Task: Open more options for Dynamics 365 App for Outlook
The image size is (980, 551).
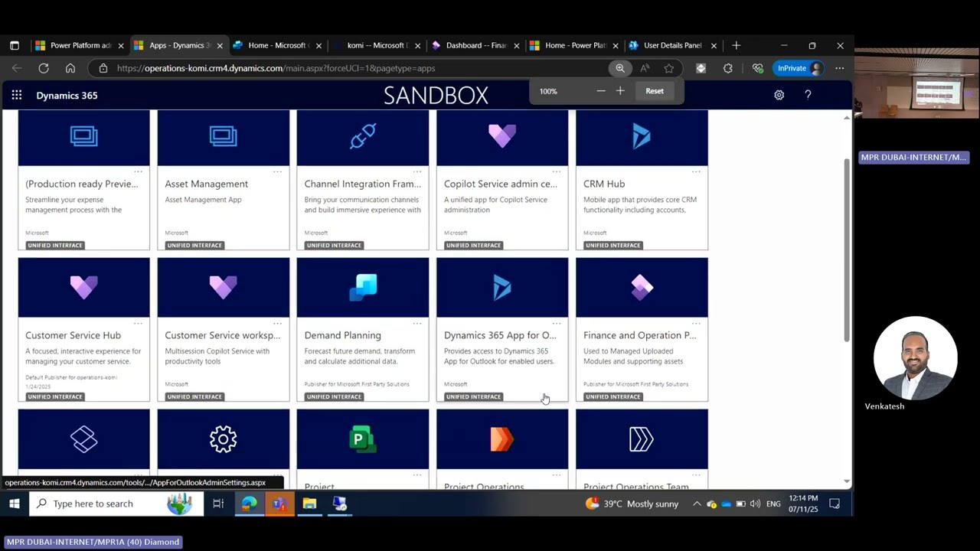Action: [557, 323]
